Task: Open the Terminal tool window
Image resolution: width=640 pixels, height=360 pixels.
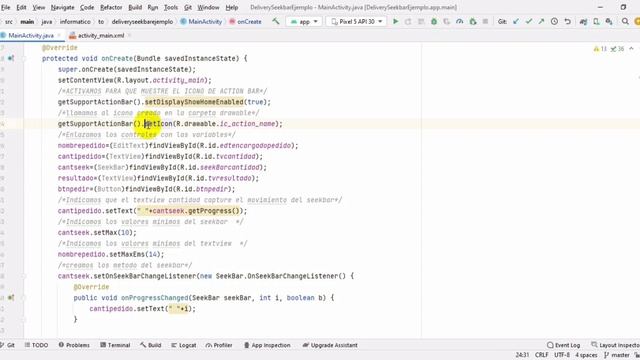Action: (115, 345)
